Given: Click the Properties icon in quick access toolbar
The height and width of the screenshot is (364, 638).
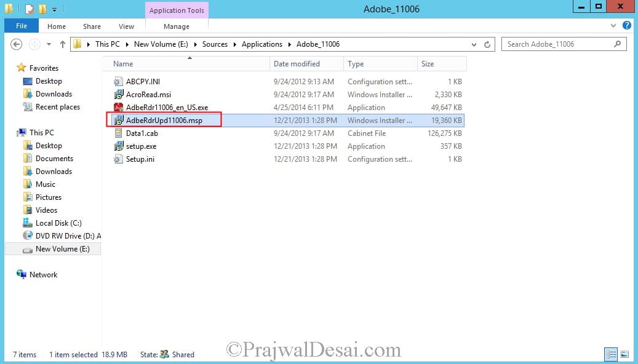Looking at the screenshot, I should tap(30, 9).
